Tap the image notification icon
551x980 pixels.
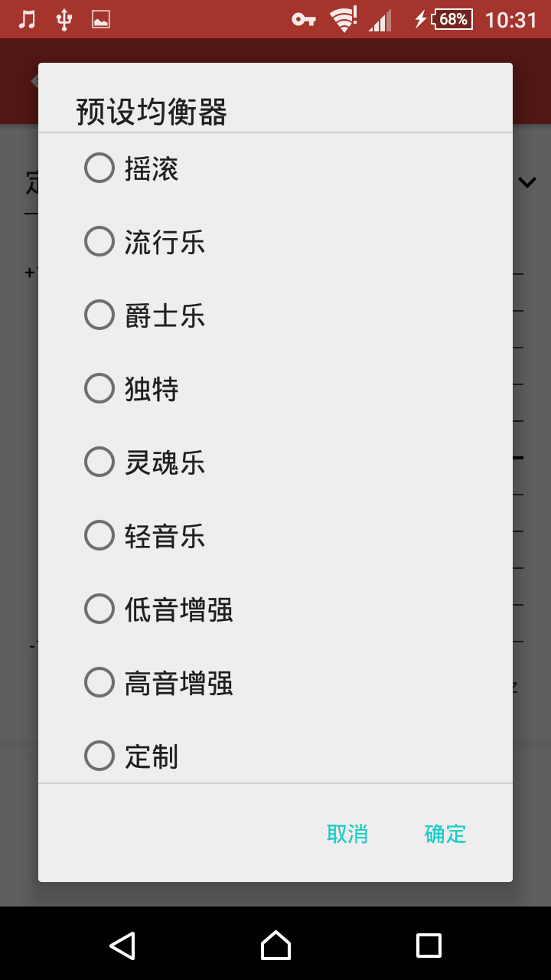tap(101, 19)
